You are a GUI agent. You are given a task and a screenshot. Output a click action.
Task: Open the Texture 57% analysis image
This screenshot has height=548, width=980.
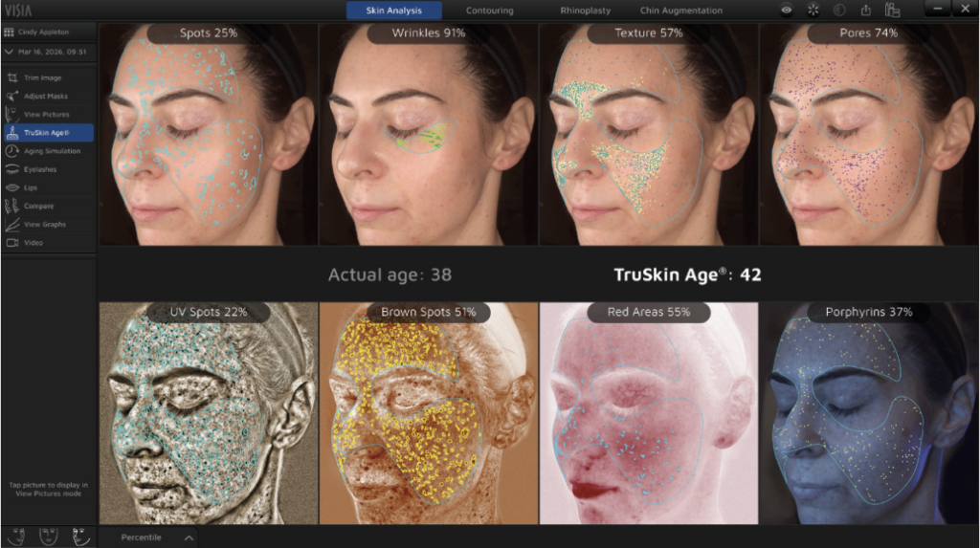pyautogui.click(x=649, y=134)
